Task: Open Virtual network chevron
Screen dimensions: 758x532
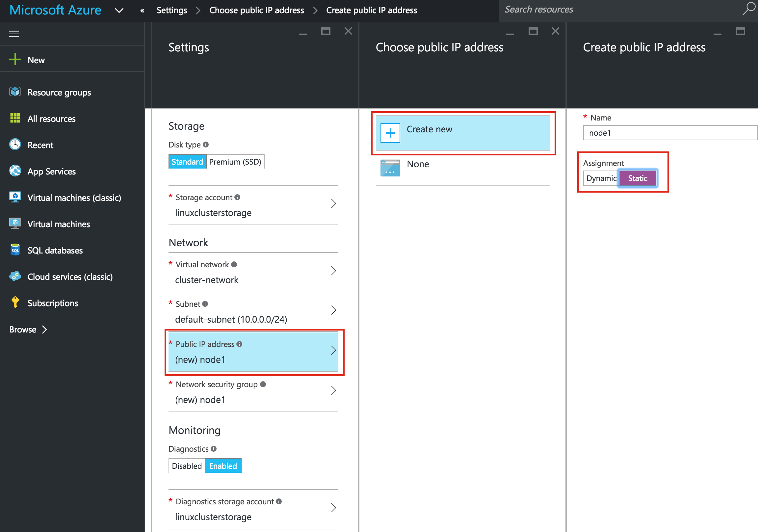Action: 333,271
